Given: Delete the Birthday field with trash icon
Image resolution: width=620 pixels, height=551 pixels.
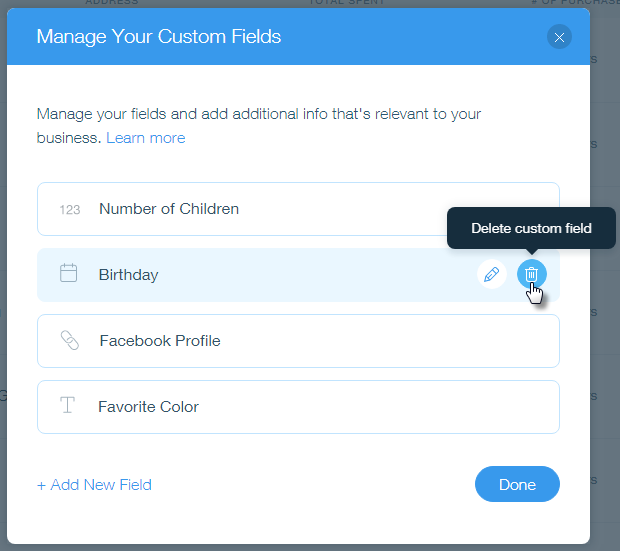Looking at the screenshot, I should [x=531, y=274].
